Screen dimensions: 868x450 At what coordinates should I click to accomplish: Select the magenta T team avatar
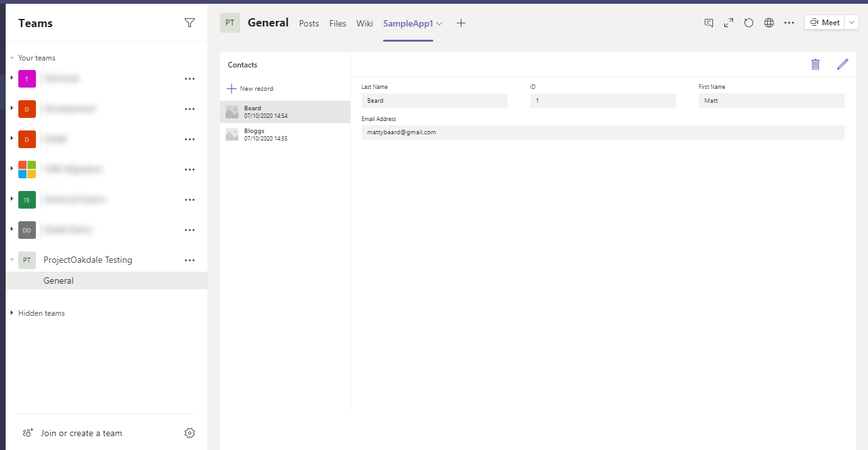(x=27, y=79)
